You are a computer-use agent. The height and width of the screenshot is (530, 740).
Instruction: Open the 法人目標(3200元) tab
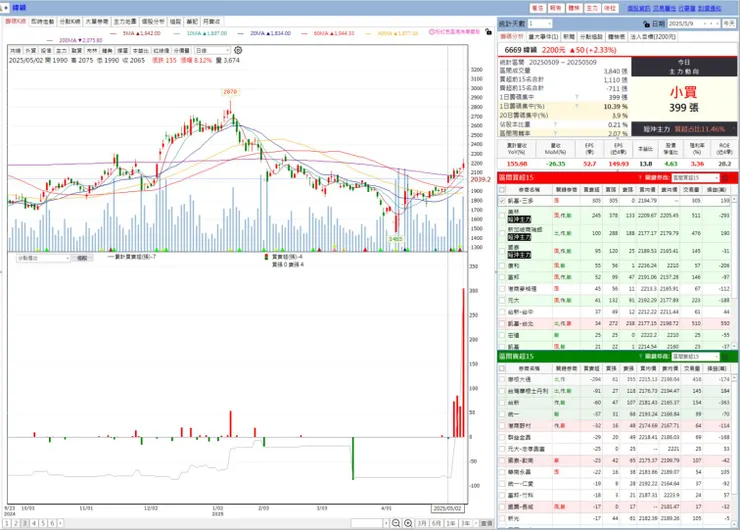tap(653, 36)
